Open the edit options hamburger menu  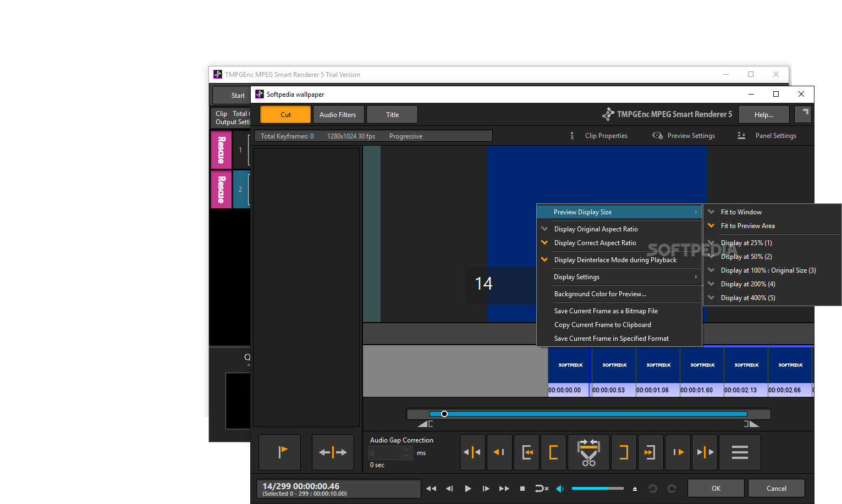click(x=740, y=452)
